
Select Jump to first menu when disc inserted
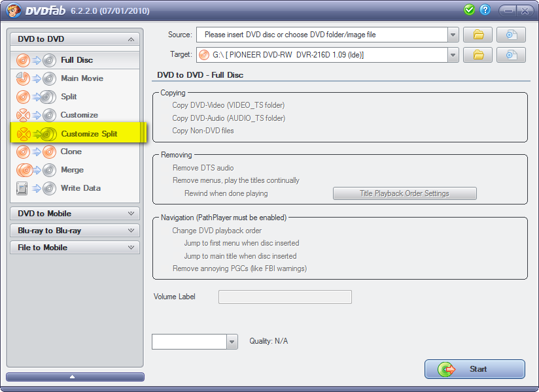click(241, 243)
